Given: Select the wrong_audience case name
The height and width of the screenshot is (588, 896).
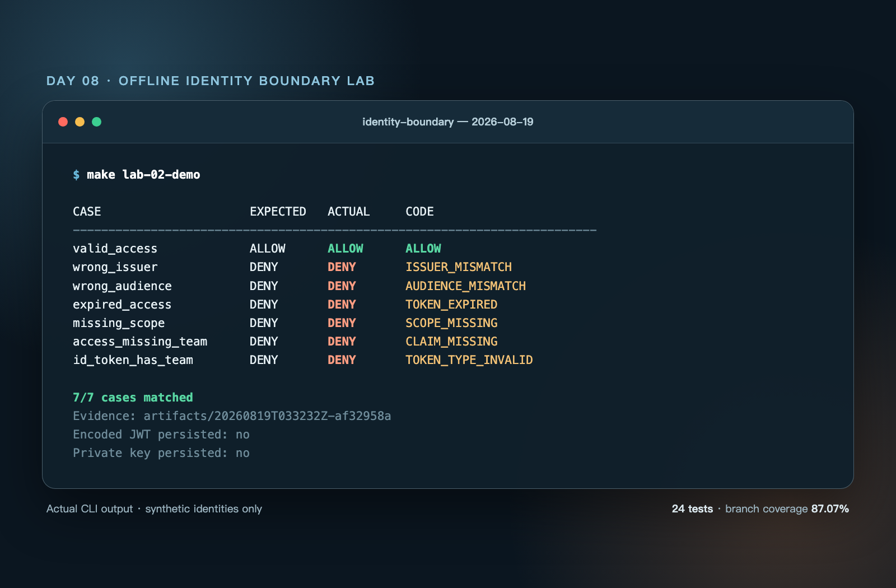Looking at the screenshot, I should tap(122, 286).
